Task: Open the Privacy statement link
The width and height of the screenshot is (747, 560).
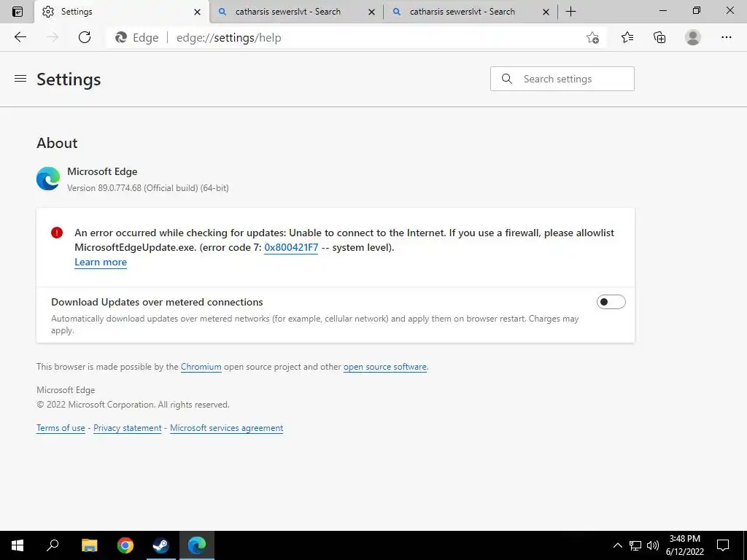Action: coord(127,428)
